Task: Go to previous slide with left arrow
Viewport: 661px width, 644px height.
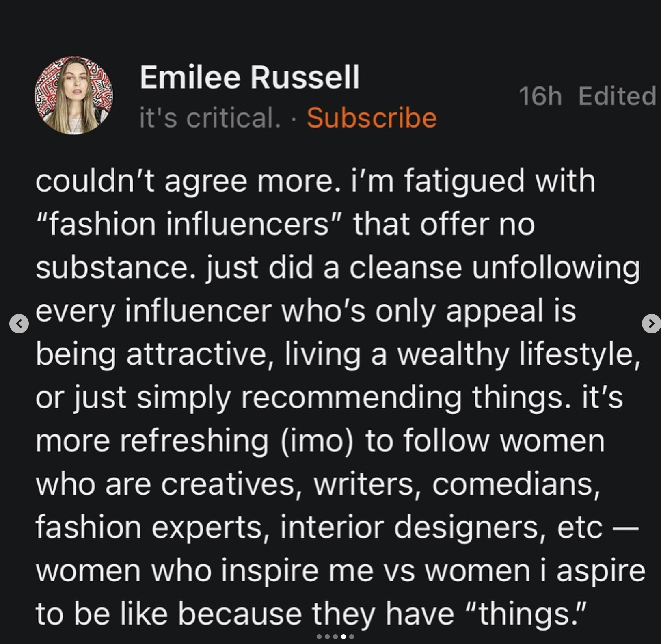Action: (19, 324)
